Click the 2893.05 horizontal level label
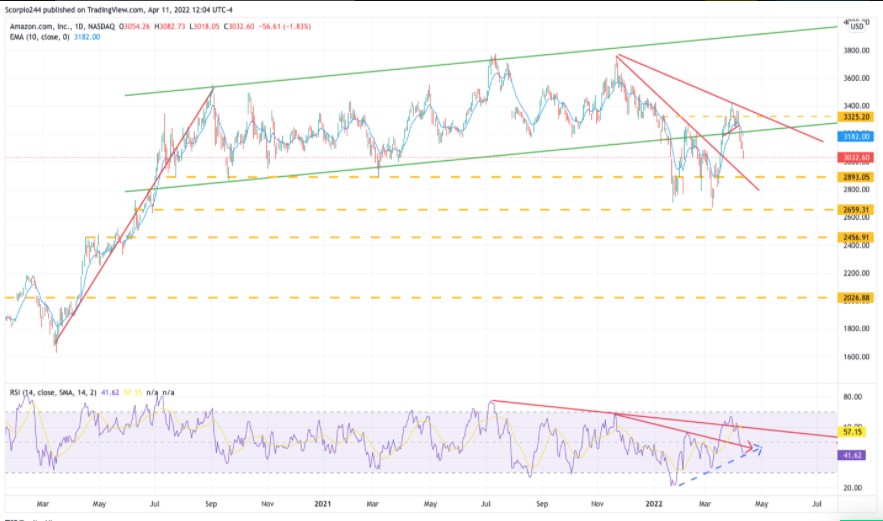The height and width of the screenshot is (521, 883). tap(855, 177)
